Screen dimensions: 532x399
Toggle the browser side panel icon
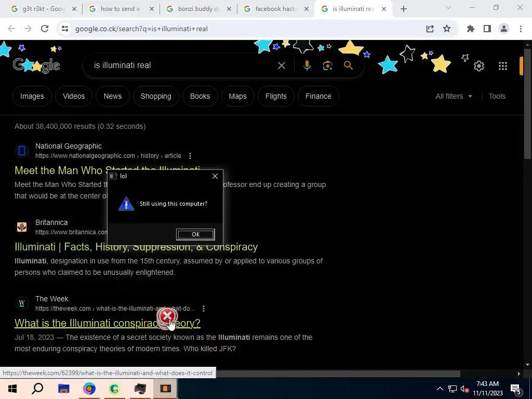[487, 29]
